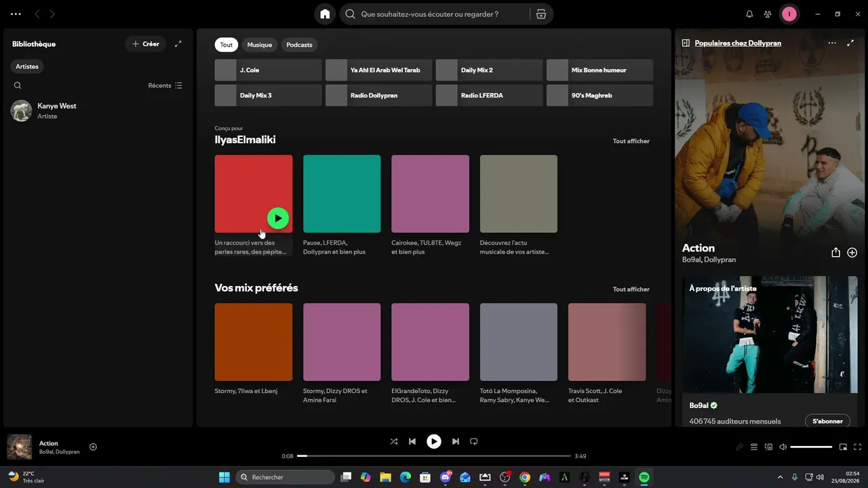This screenshot has width=868, height=488.
Task: Open notifications bell
Action: (749, 14)
